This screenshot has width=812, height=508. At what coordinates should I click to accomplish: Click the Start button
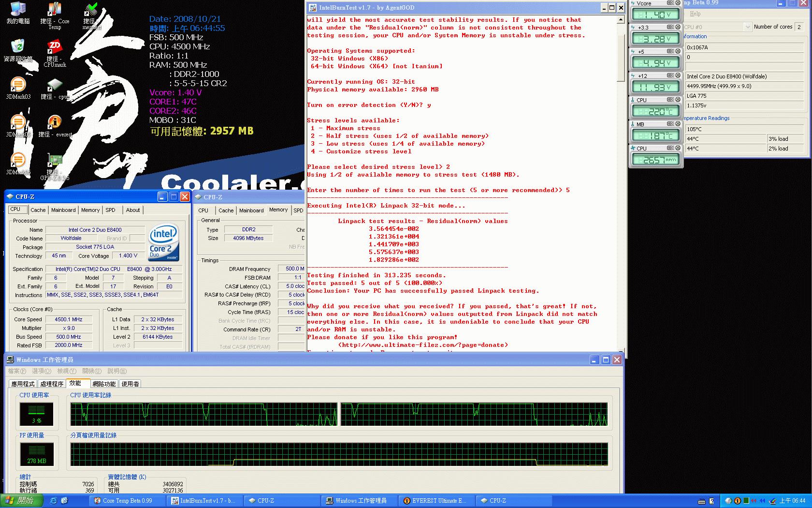(x=22, y=501)
